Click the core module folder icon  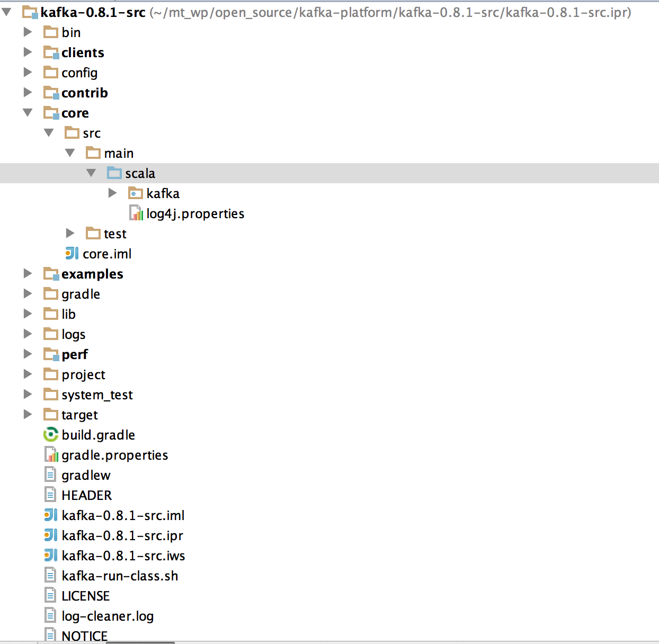click(51, 113)
